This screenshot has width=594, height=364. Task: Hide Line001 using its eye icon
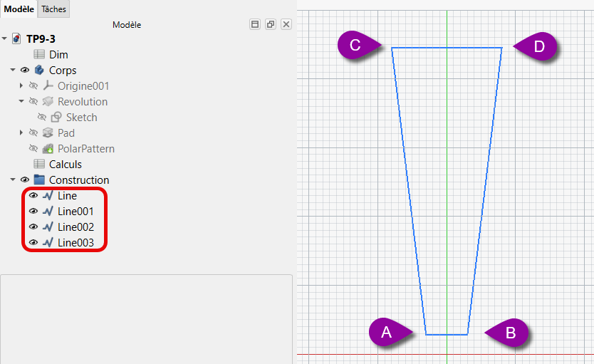[x=33, y=212]
